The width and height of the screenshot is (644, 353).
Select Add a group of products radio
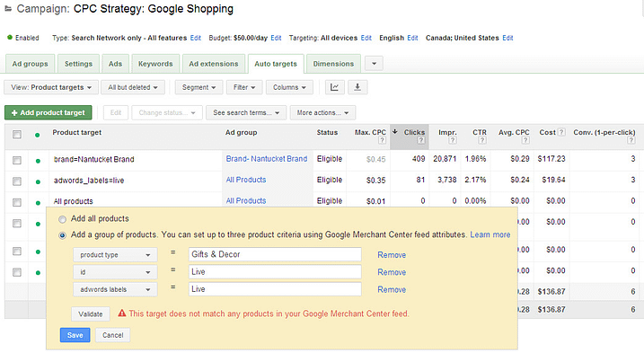pyautogui.click(x=62, y=235)
